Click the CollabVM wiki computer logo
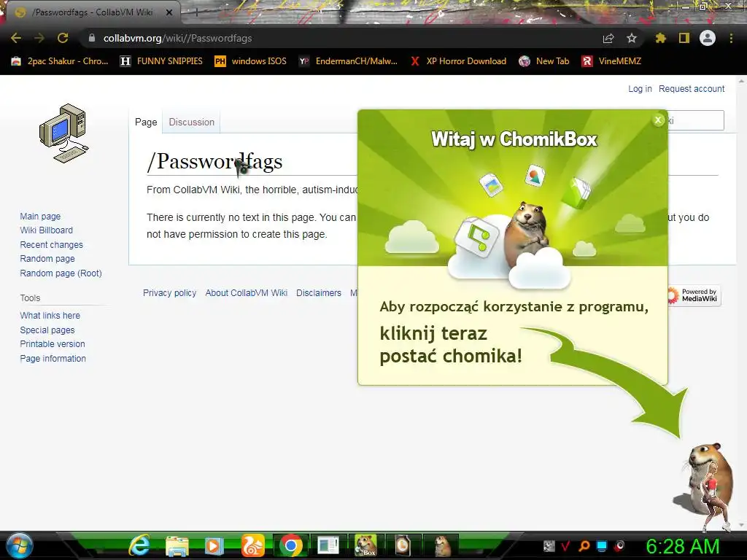The height and width of the screenshot is (560, 747). tap(64, 133)
